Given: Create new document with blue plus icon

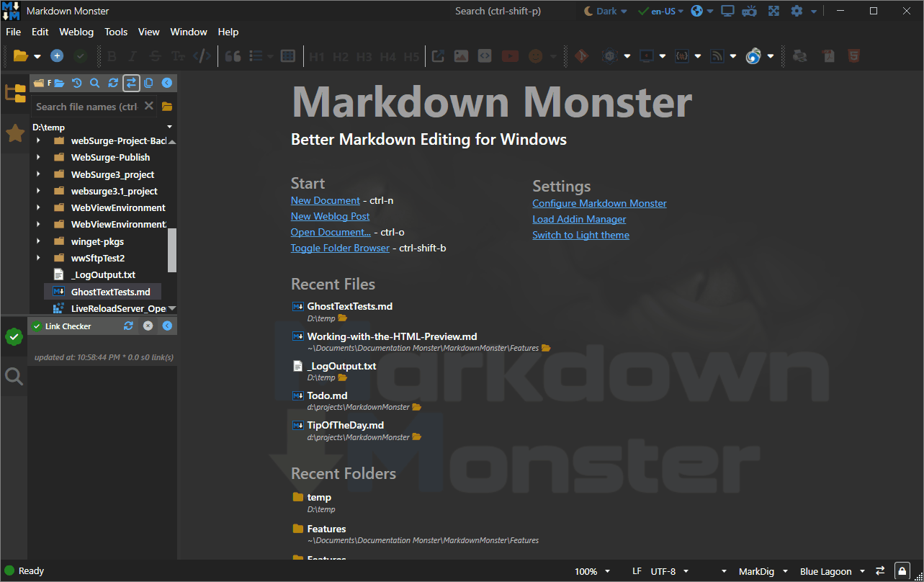Looking at the screenshot, I should point(57,55).
